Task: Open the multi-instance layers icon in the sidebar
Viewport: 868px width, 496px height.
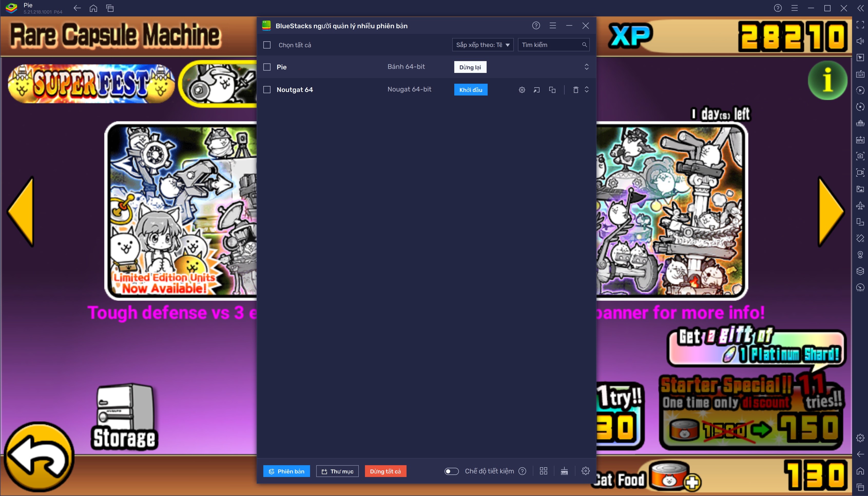Action: pos(860,271)
